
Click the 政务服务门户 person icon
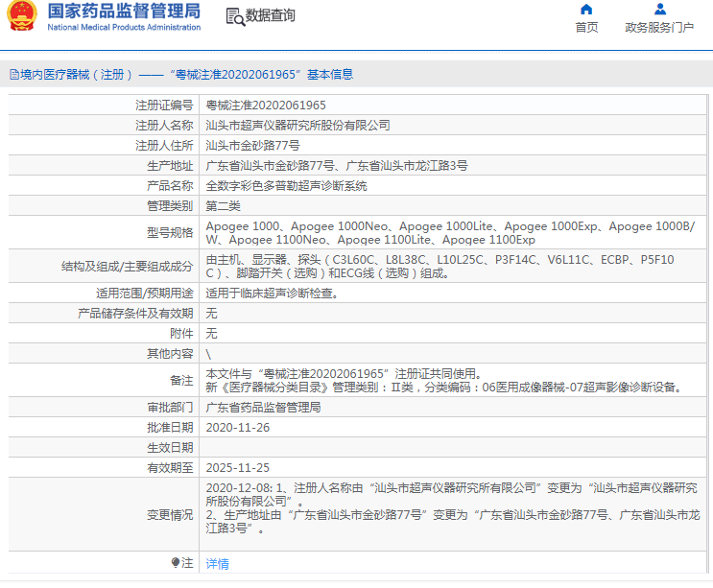point(660,9)
